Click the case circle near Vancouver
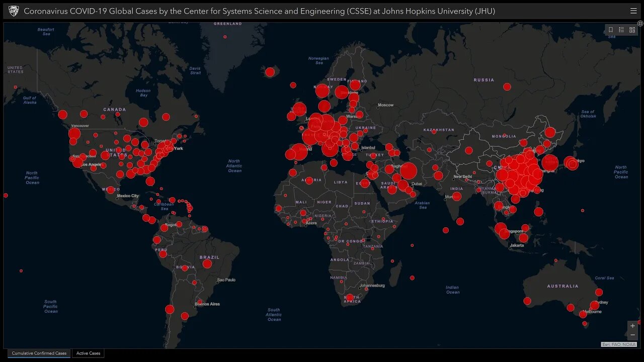Image resolution: width=644 pixels, height=362 pixels. 74,134
